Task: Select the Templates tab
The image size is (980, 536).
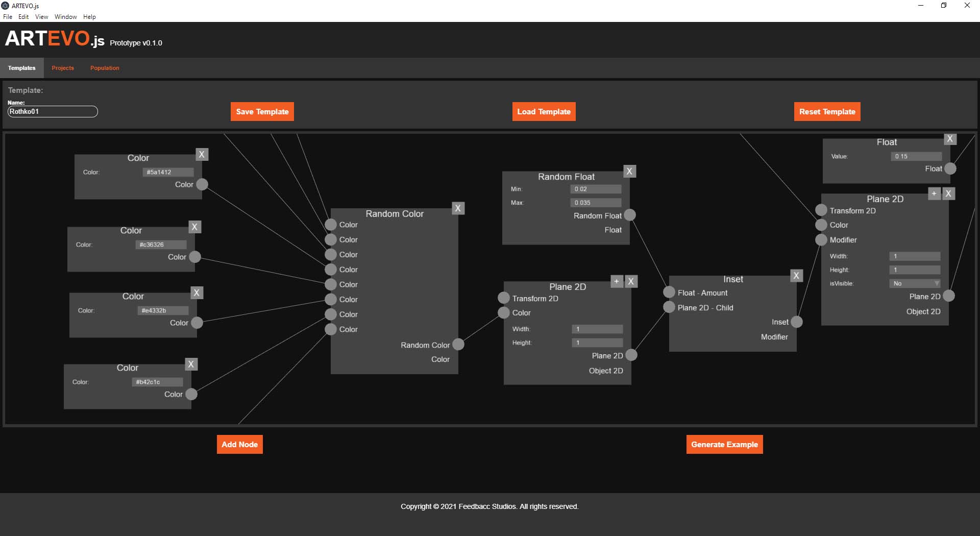Action: 22,68
